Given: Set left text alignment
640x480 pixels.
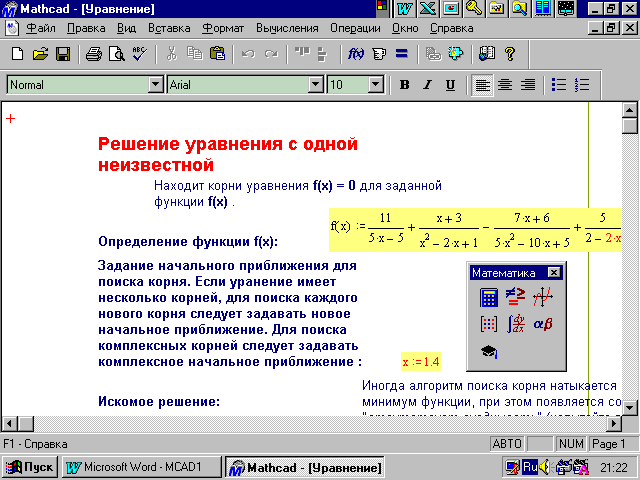Looking at the screenshot, I should click(x=482, y=85).
